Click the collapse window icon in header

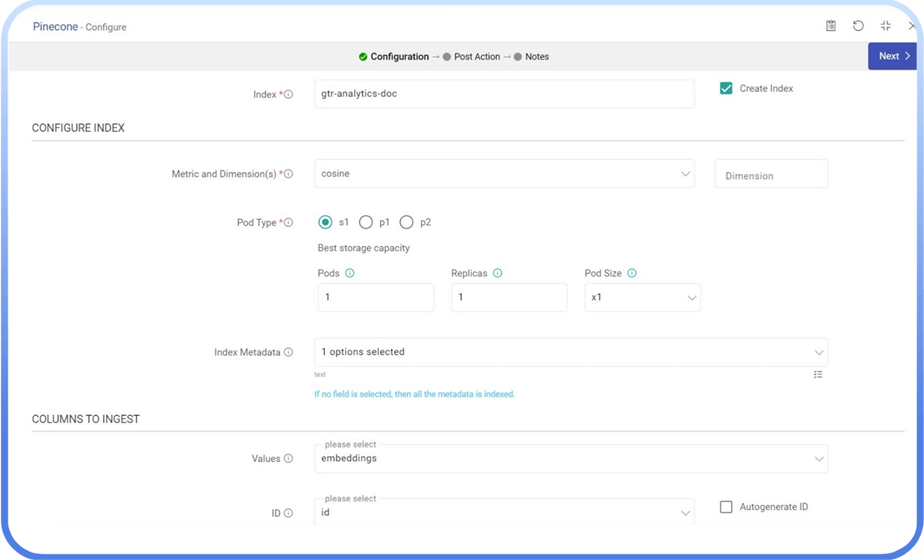(x=885, y=25)
